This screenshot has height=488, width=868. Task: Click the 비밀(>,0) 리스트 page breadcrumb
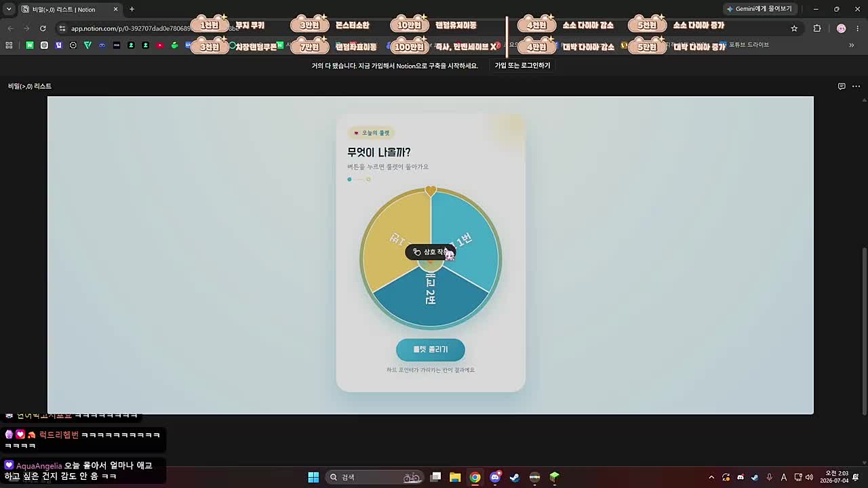click(x=30, y=86)
